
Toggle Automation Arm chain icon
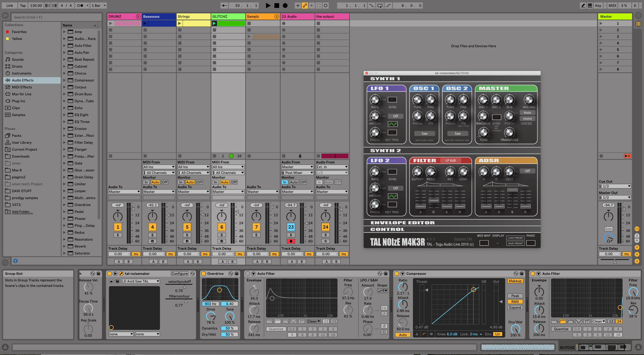pyautogui.click(x=305, y=5)
